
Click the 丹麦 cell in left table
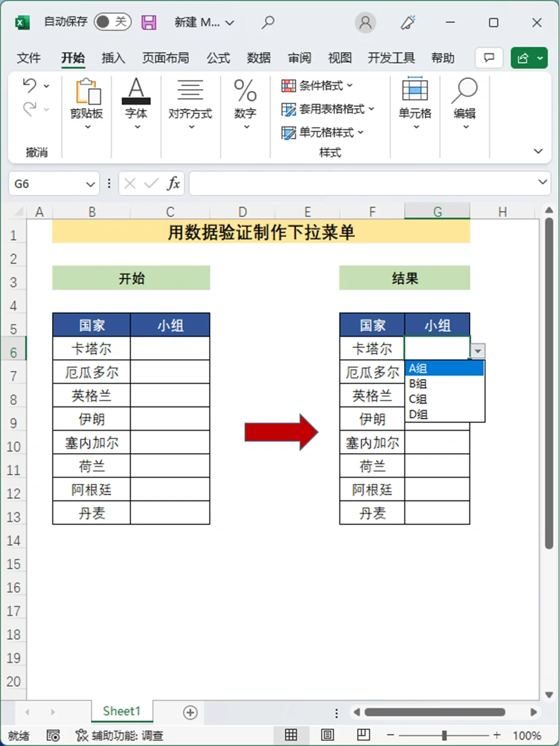point(92,513)
